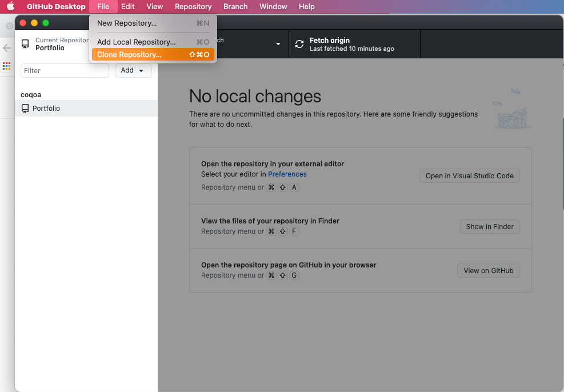Open the Edit menu
This screenshot has height=392, width=564.
click(127, 6)
